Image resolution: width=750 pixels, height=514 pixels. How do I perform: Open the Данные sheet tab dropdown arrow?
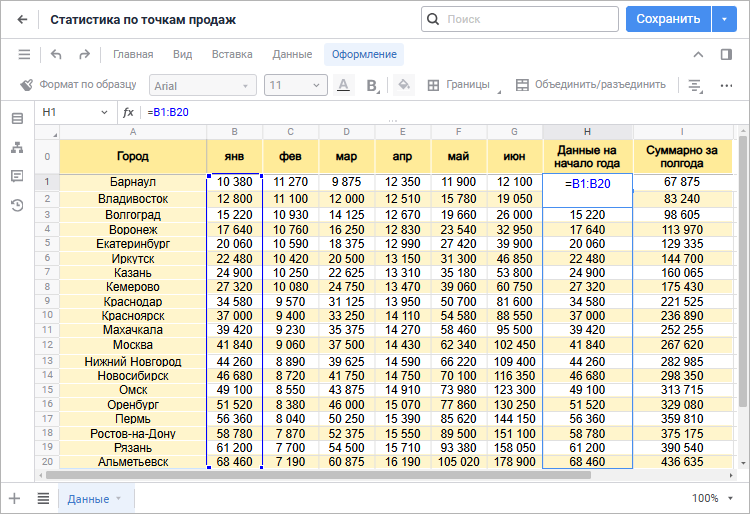point(118,499)
